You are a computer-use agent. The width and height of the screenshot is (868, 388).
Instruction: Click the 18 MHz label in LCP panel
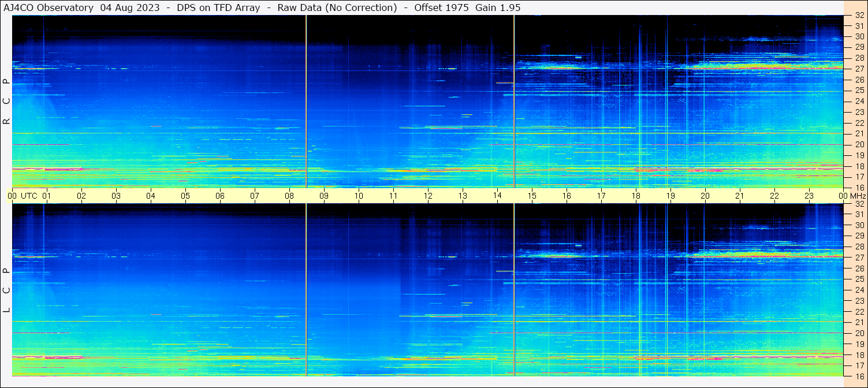859,355
